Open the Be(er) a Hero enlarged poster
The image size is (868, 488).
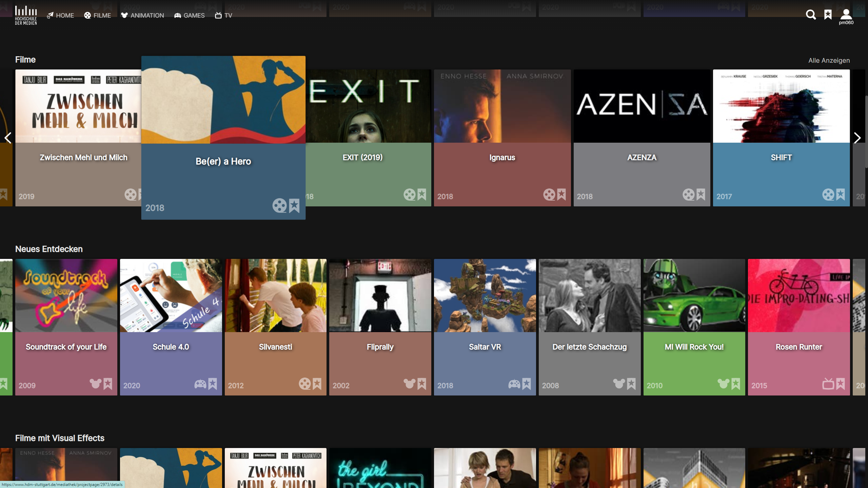click(223, 100)
